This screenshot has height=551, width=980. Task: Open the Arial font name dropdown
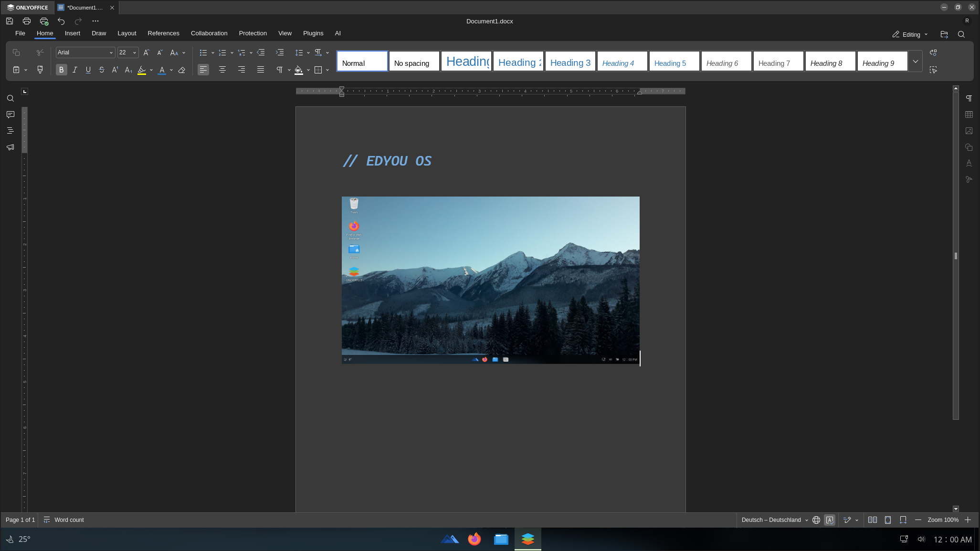[x=111, y=52]
